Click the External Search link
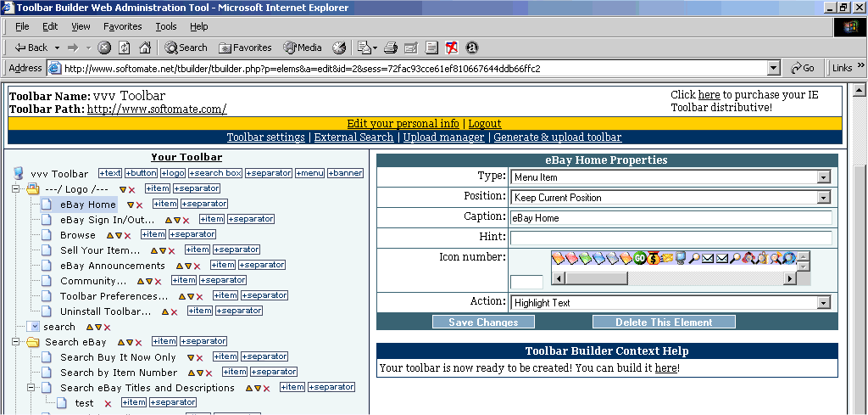 (353, 137)
